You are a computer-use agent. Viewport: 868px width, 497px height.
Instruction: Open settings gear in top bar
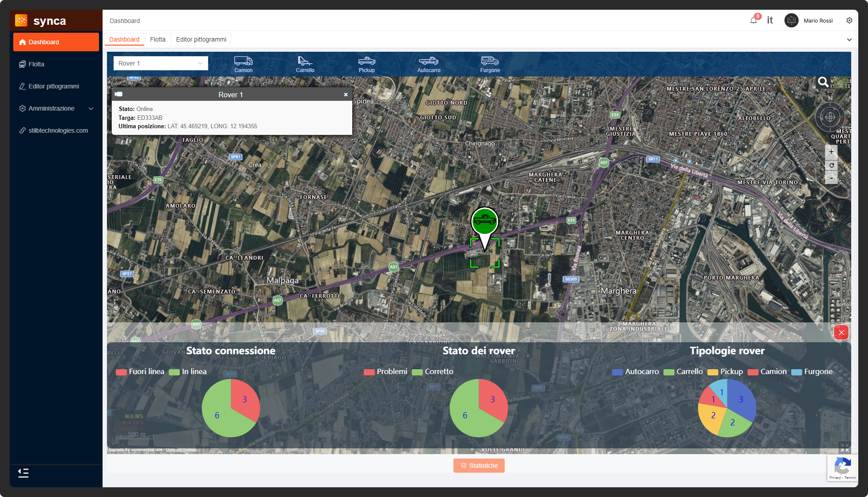[849, 20]
